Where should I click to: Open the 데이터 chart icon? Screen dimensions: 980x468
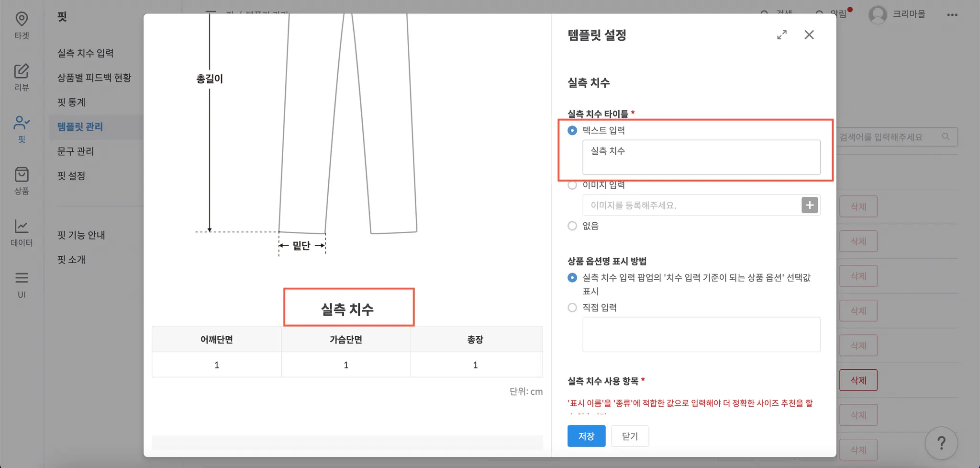tap(22, 227)
